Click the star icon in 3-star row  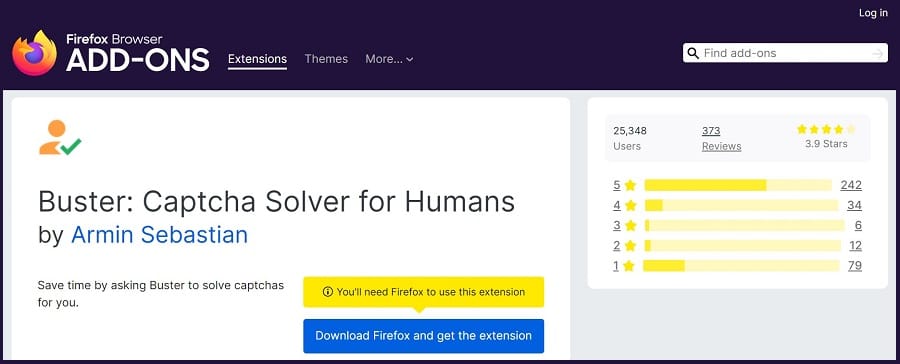click(x=631, y=226)
